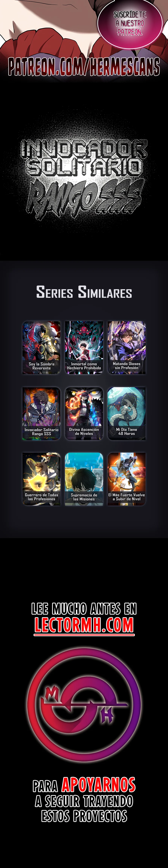Select the Inmortal como Hechiero Prohibido cover
The height and width of the screenshot is (868, 168).
click(84, 347)
